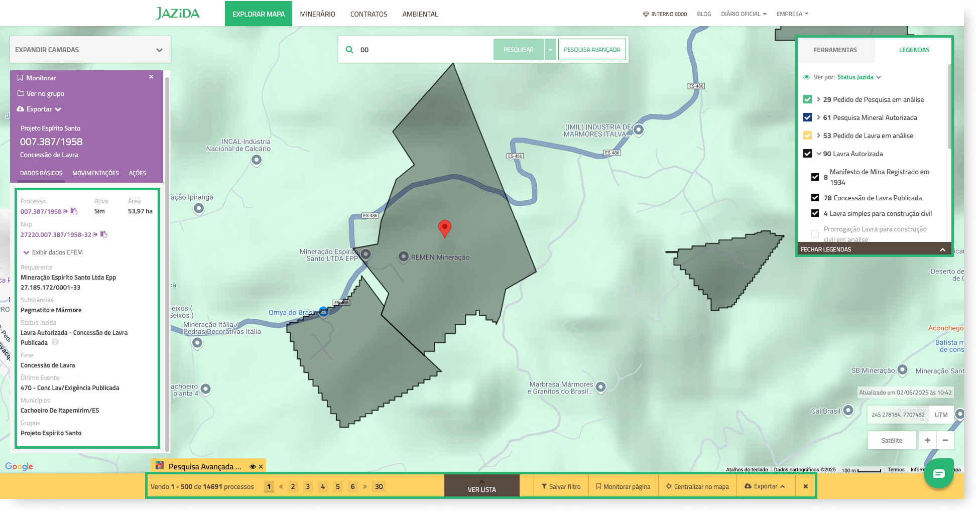Open the Minerário menu
This screenshot has width=980, height=514.
317,14
